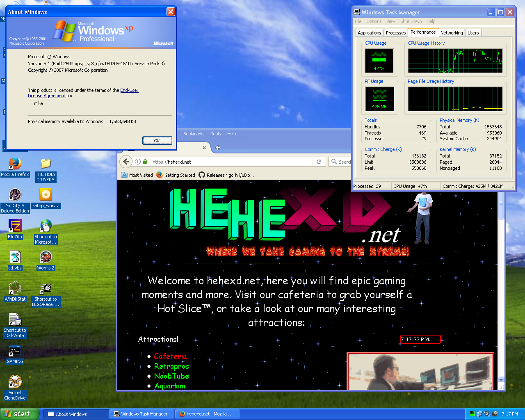Click the CPU Usage 47% meter
Image resolution: width=525 pixels, height=420 pixels.
(x=379, y=60)
